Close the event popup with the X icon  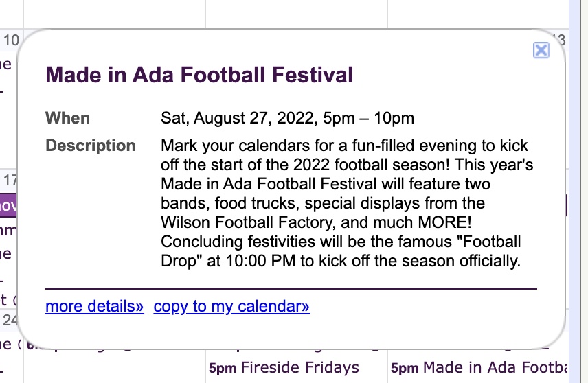coord(541,50)
